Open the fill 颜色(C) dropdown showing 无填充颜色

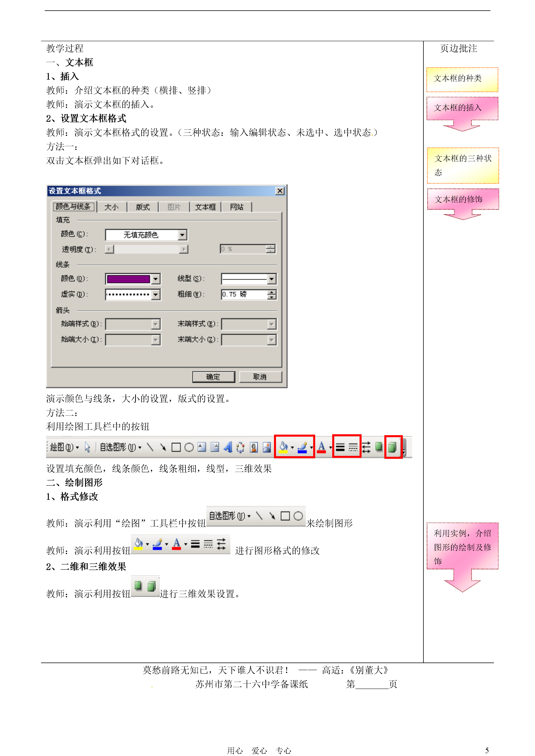point(146,235)
